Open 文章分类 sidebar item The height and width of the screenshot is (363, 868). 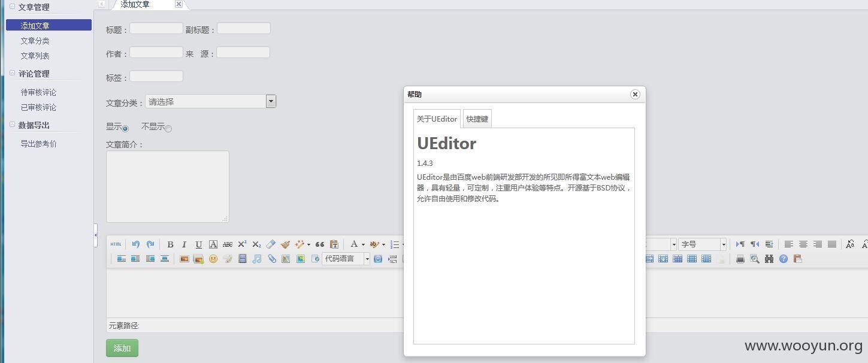[35, 41]
